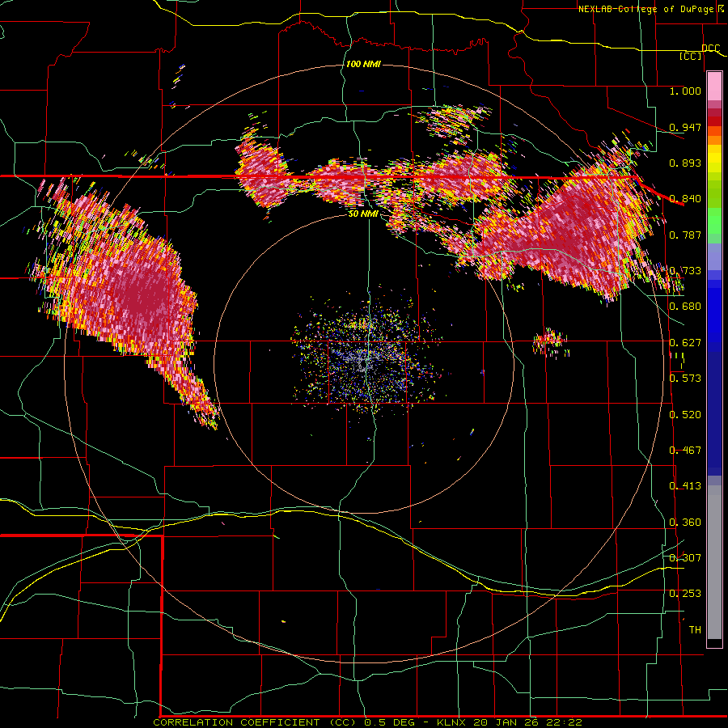Click the 0.893 scale value
The image size is (728, 728).
coord(685,163)
